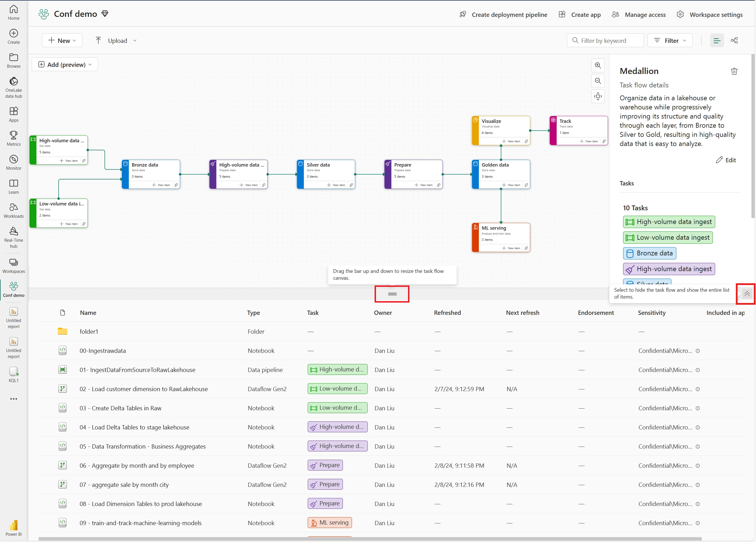Sort by Name column header

click(88, 313)
